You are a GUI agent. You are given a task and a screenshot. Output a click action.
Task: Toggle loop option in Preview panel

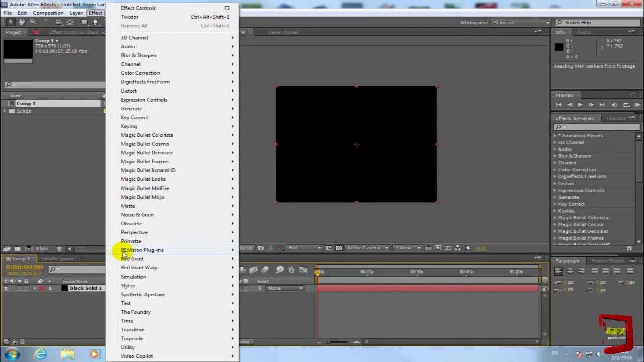click(x=626, y=105)
